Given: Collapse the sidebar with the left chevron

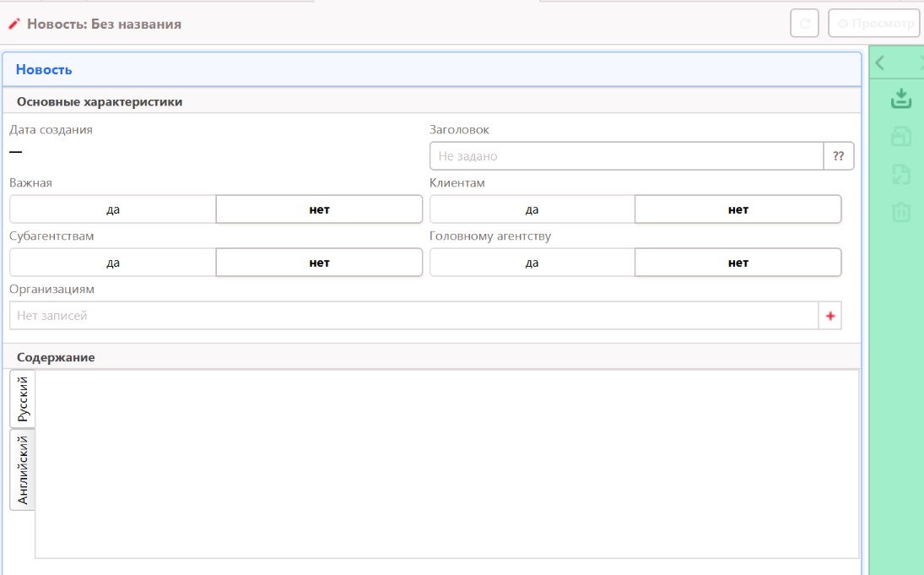Looking at the screenshot, I should point(880,62).
